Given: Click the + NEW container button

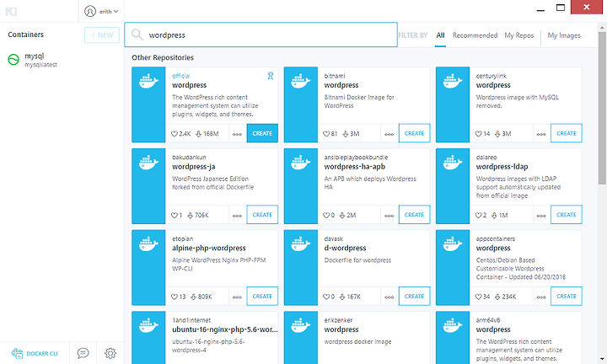Looking at the screenshot, I should tap(102, 35).
